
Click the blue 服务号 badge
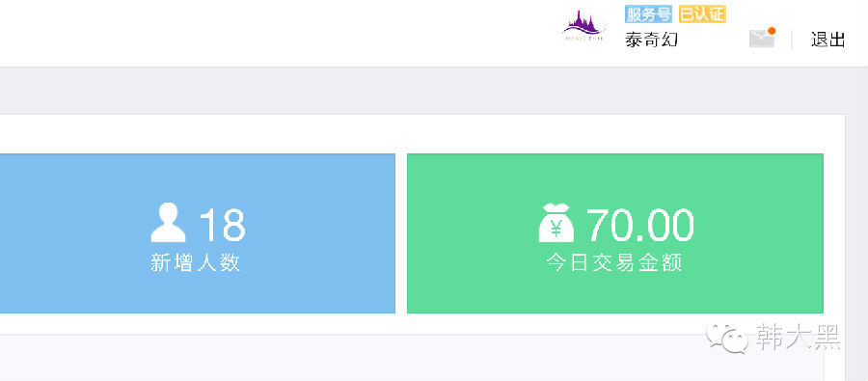pyautogui.click(x=648, y=14)
